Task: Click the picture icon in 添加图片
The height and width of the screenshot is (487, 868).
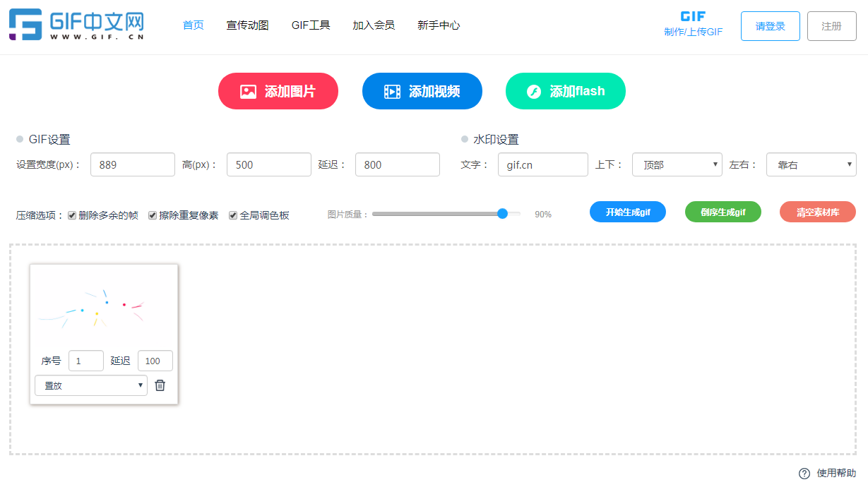Action: pos(248,92)
